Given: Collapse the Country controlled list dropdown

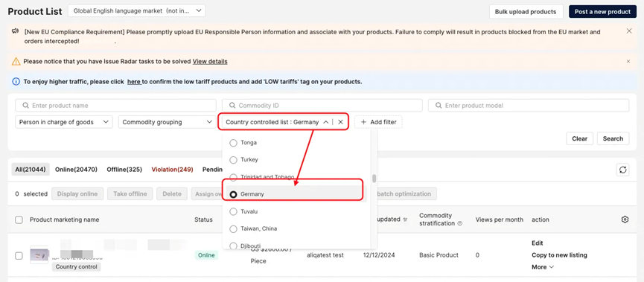Looking at the screenshot, I should coord(325,122).
